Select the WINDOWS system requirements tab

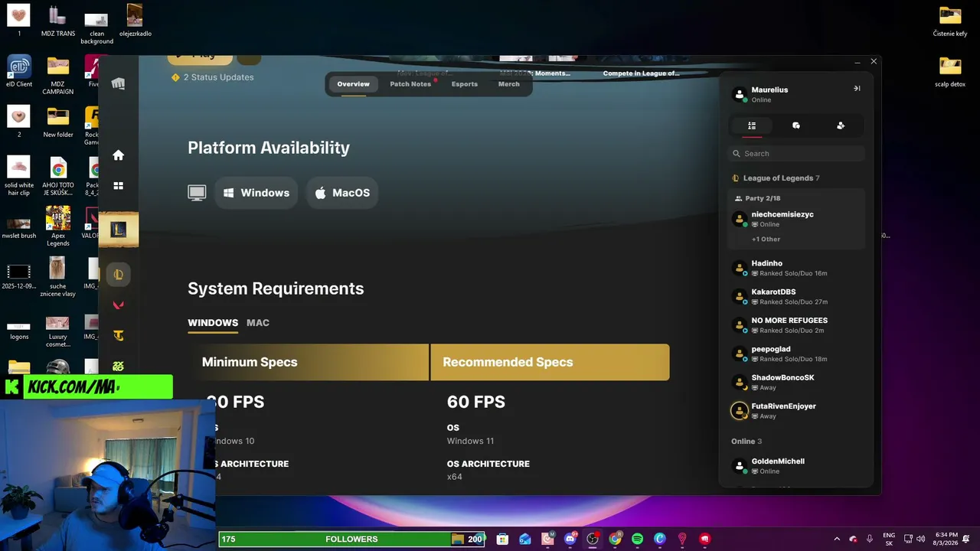[x=213, y=323]
